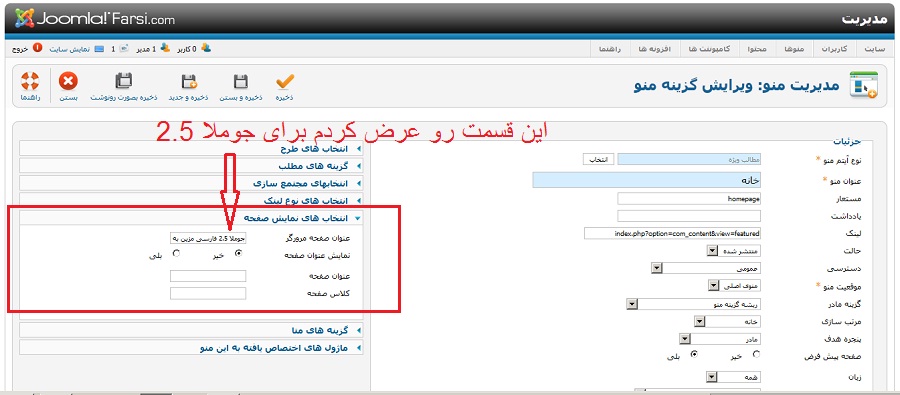Select بلی for نمایش عنوان صفحه
The width and height of the screenshot is (900, 395).
176,253
